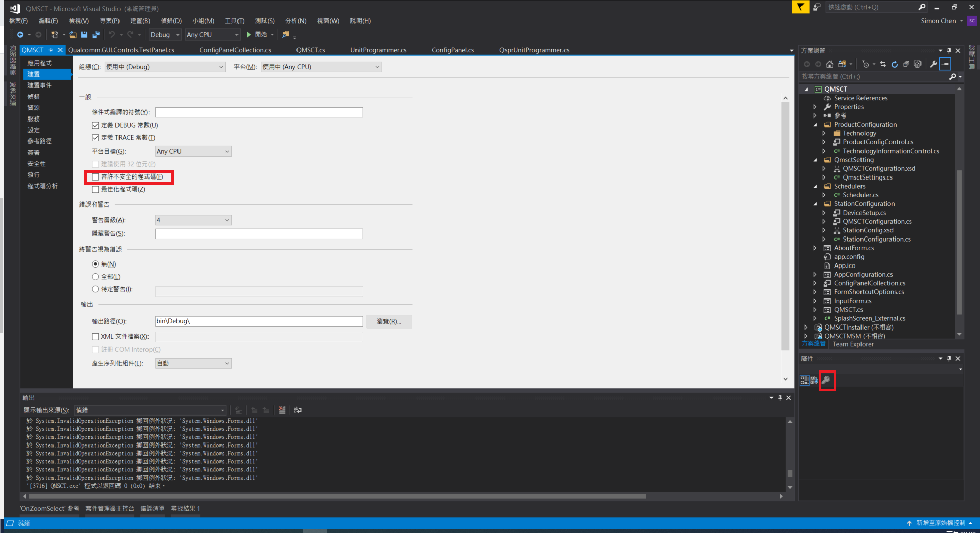
Task: Open the 套件管理器主控台 tab
Action: click(110, 509)
